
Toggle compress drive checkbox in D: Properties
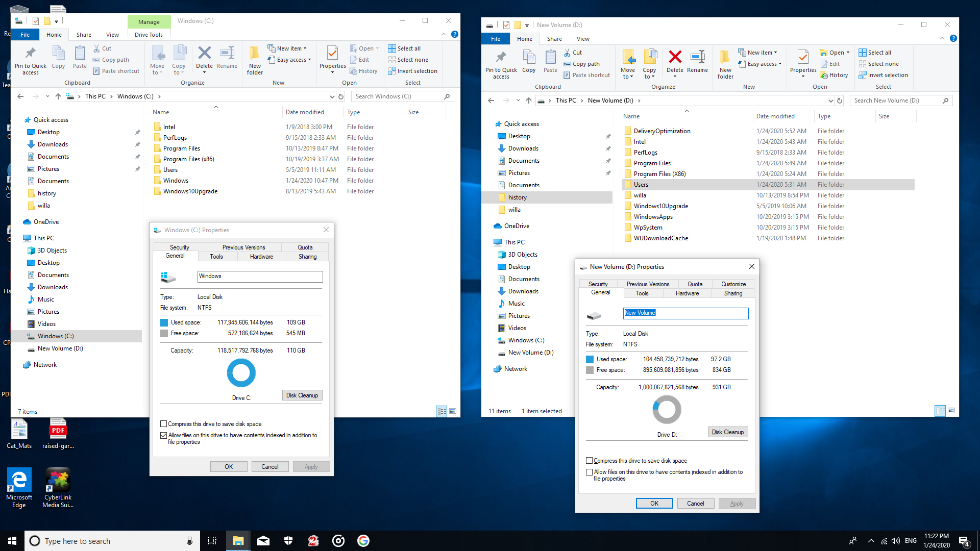[x=590, y=461]
